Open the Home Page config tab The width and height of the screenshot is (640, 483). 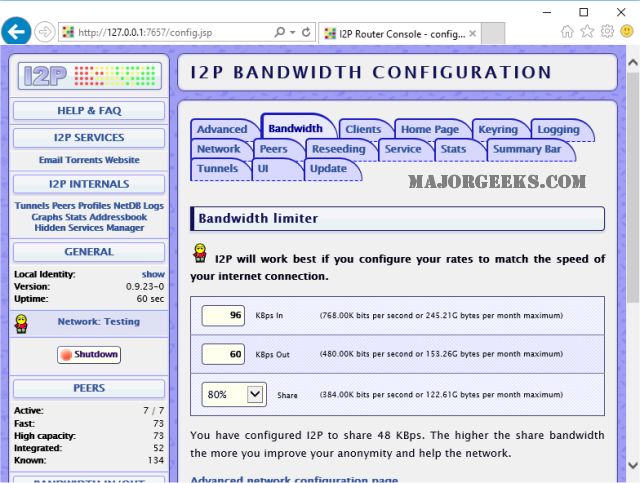(430, 129)
